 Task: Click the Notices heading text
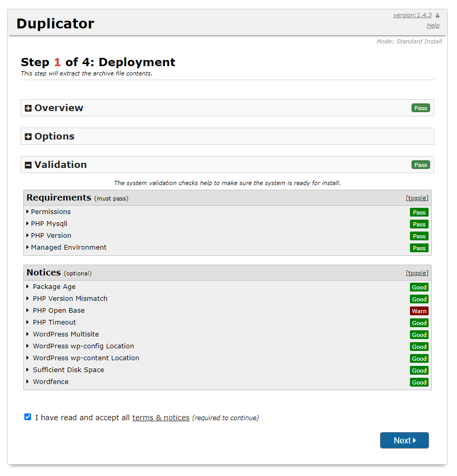point(44,272)
